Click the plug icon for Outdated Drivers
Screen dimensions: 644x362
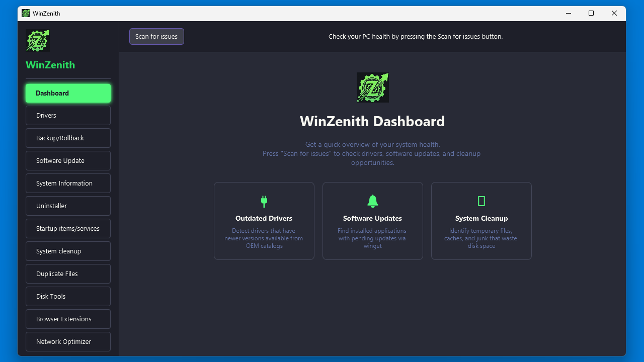[x=264, y=202]
